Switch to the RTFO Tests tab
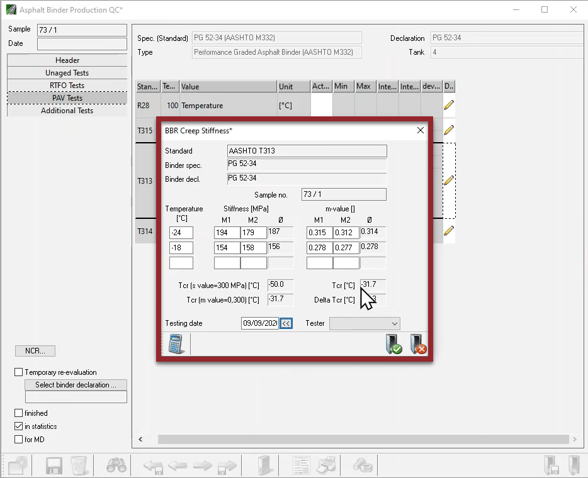 (67, 85)
